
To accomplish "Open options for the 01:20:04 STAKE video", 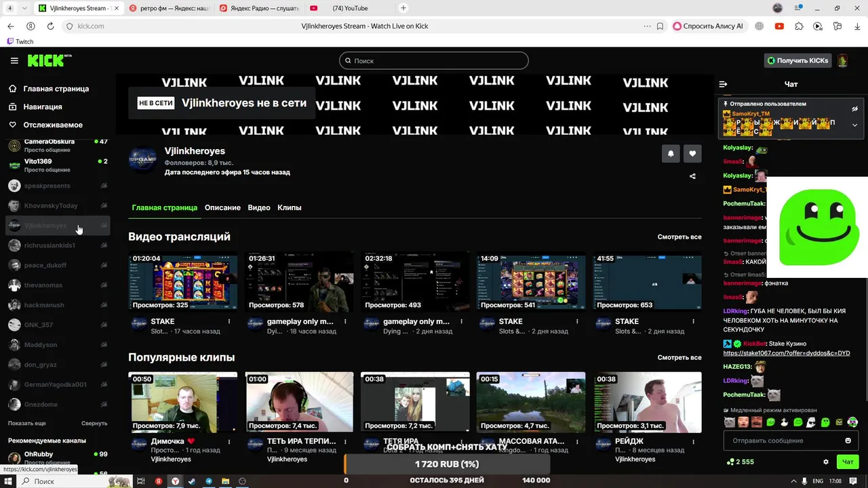I will pos(229,322).
